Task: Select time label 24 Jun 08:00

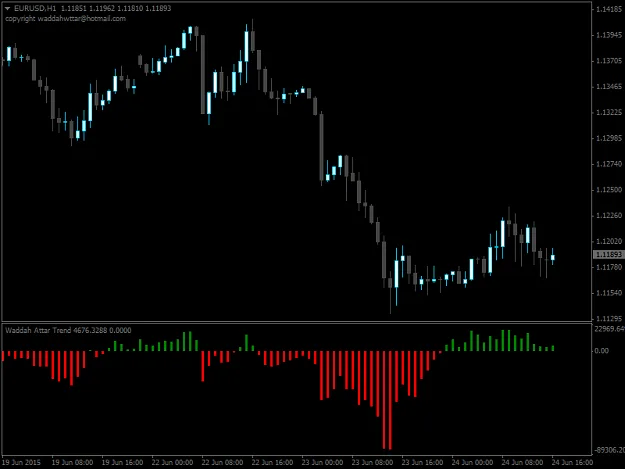Action: 522,463
